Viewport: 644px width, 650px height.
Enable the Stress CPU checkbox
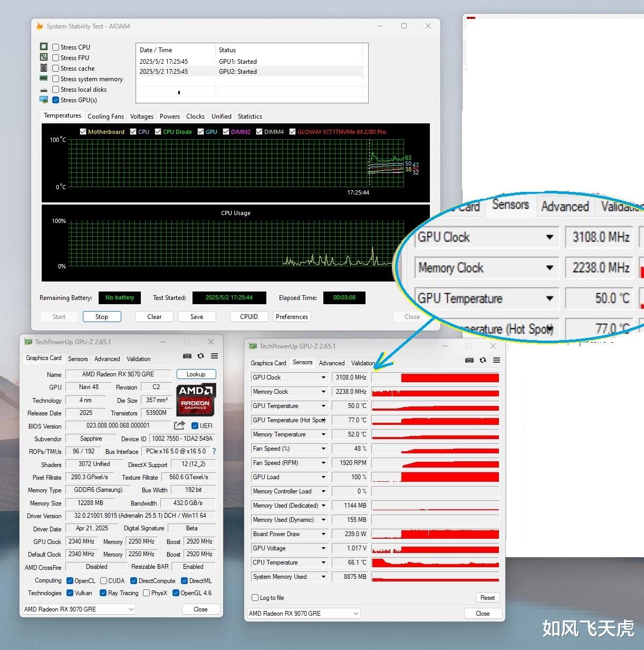55,47
